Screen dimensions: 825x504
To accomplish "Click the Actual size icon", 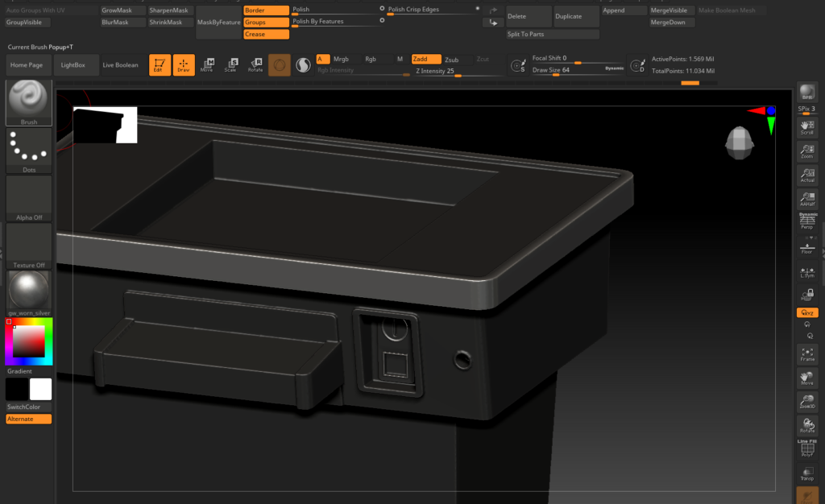I will [807, 175].
